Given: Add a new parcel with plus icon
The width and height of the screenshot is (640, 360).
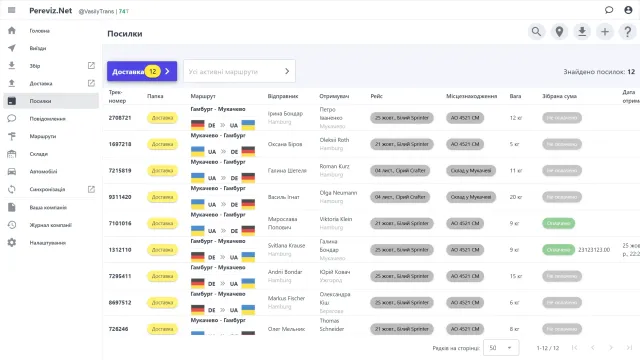Looking at the screenshot, I should pyautogui.click(x=605, y=31).
